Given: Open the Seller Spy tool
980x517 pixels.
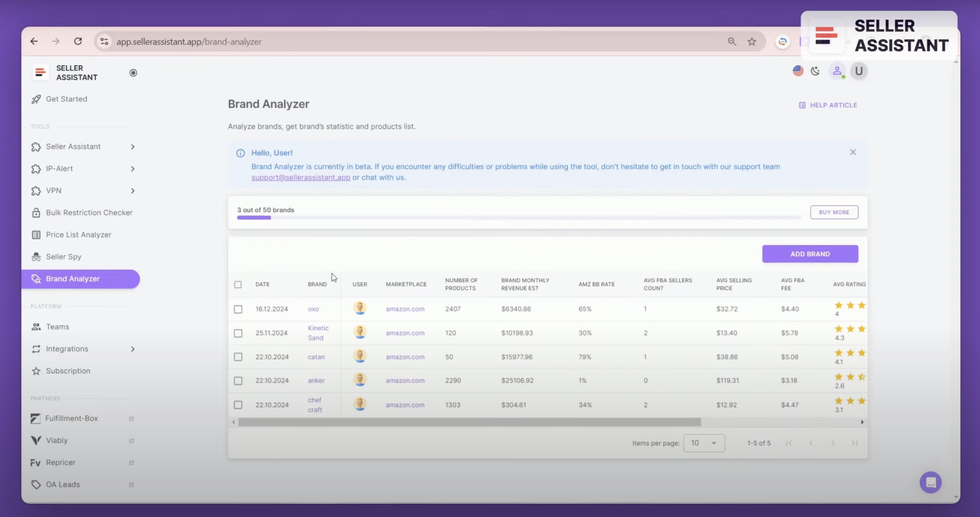Looking at the screenshot, I should (63, 257).
